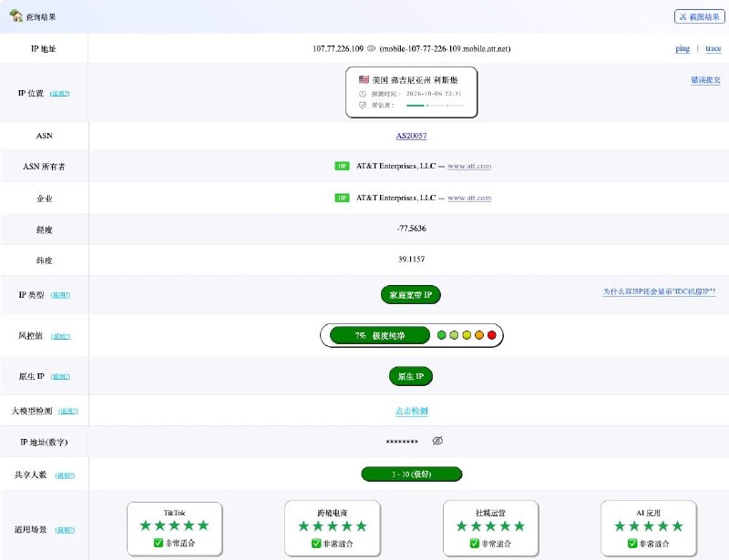Click the house icon beside 查询结果
Image resolution: width=729 pixels, height=560 pixels.
pos(15,15)
